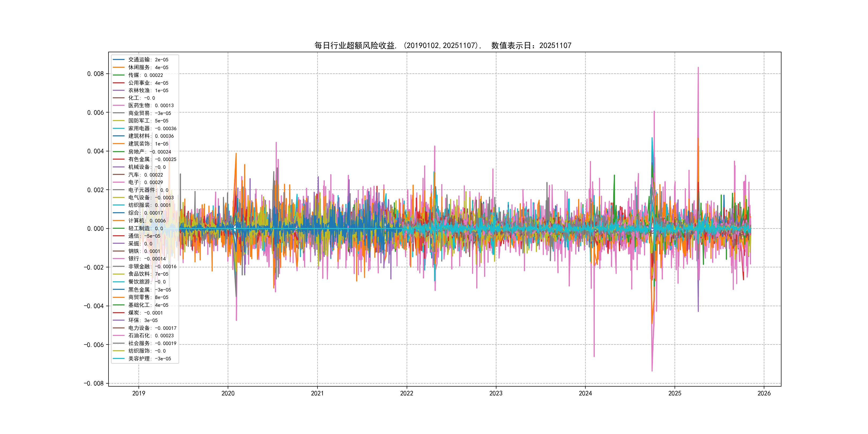The height and width of the screenshot is (434, 868).
Task: Select the 医药生物 legend label
Action: pos(151,106)
